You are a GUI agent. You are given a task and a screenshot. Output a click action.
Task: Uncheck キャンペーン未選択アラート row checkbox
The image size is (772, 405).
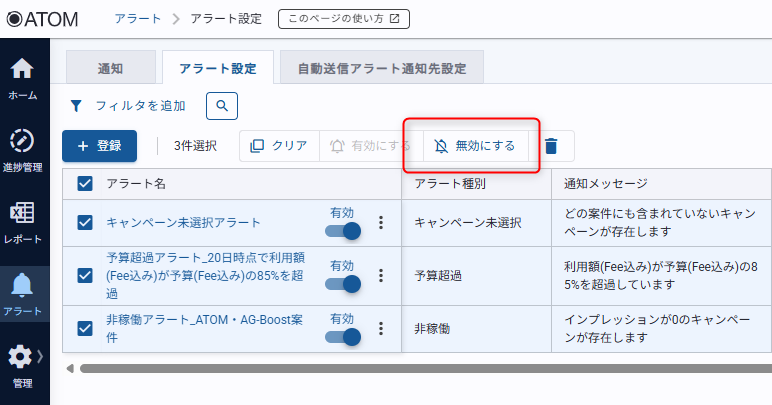pos(85,223)
